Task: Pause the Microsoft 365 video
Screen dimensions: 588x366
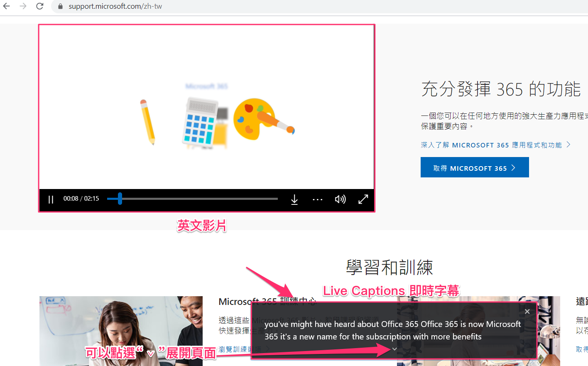Action: click(51, 199)
